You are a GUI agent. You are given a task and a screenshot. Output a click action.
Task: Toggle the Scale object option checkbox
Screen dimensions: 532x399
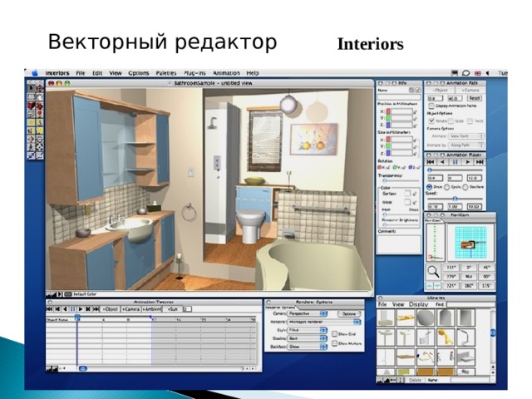click(451, 121)
